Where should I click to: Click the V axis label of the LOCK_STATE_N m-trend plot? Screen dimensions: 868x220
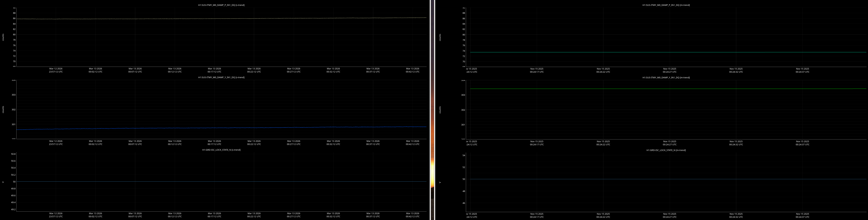[440, 183]
